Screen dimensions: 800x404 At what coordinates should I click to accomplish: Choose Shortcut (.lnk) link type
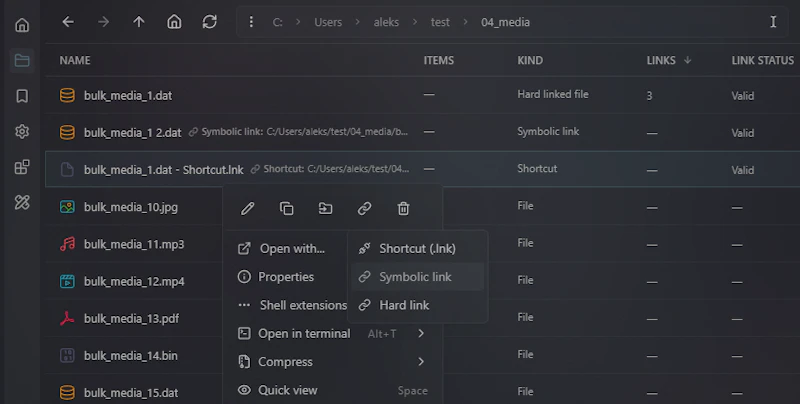[x=417, y=248]
